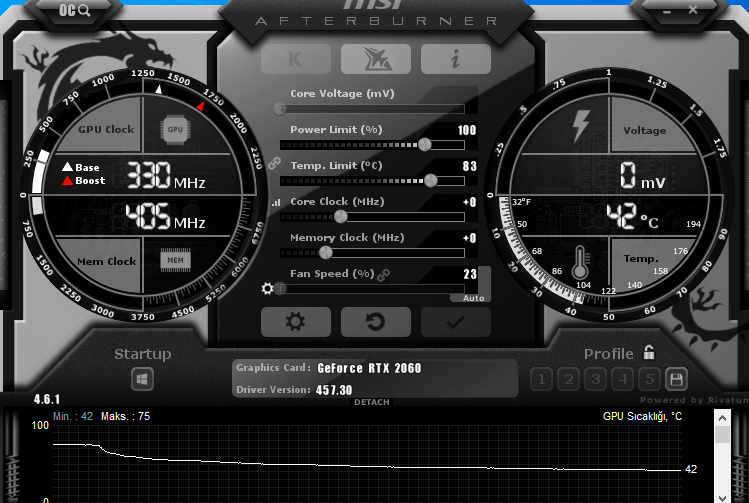This screenshot has width=749, height=503.
Task: Open the information panel (i)
Action: coord(455,59)
